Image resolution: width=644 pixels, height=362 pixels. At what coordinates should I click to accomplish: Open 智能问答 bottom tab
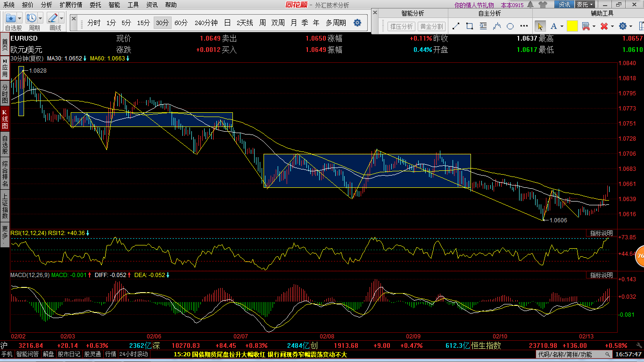[27, 354]
